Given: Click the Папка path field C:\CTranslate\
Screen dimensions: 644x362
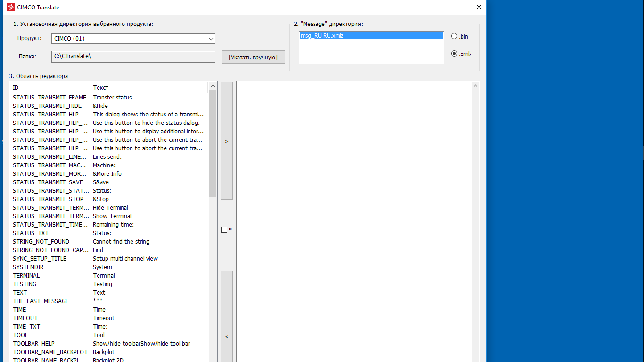Looking at the screenshot, I should click(133, 57).
